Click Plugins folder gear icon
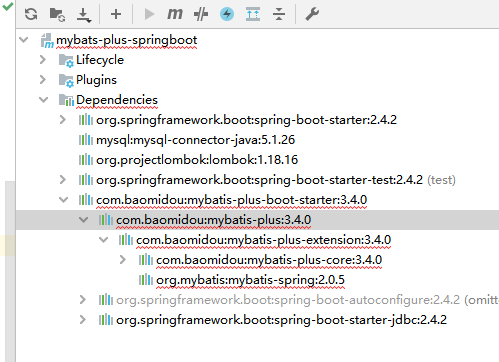499x362 pixels. tap(66, 80)
